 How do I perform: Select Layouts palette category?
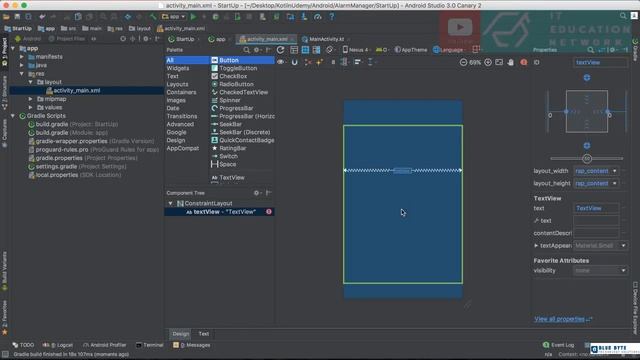[178, 84]
